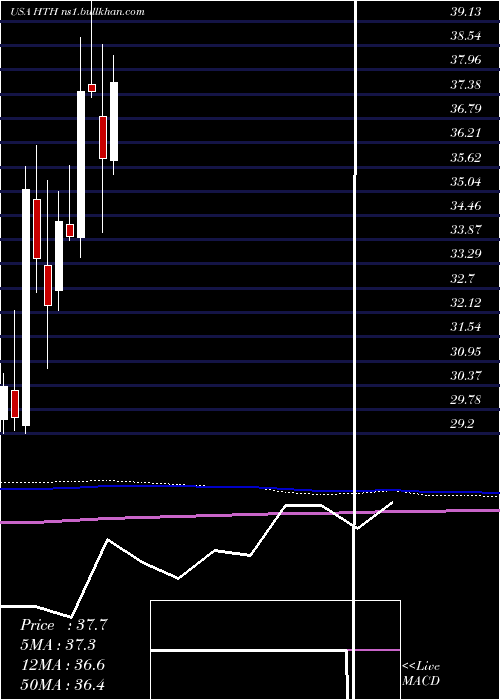Click the 39.13 price axis label
Screen dimensions: 500x700
[466, 12]
